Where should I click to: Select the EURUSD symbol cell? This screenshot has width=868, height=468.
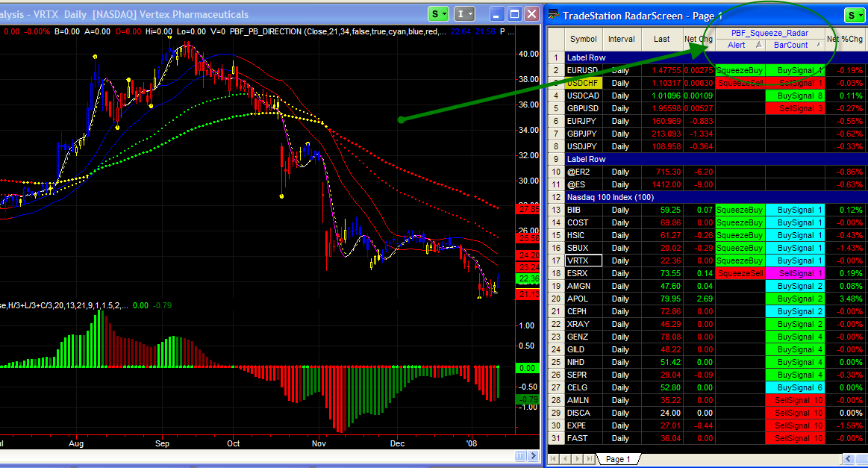[x=583, y=70]
